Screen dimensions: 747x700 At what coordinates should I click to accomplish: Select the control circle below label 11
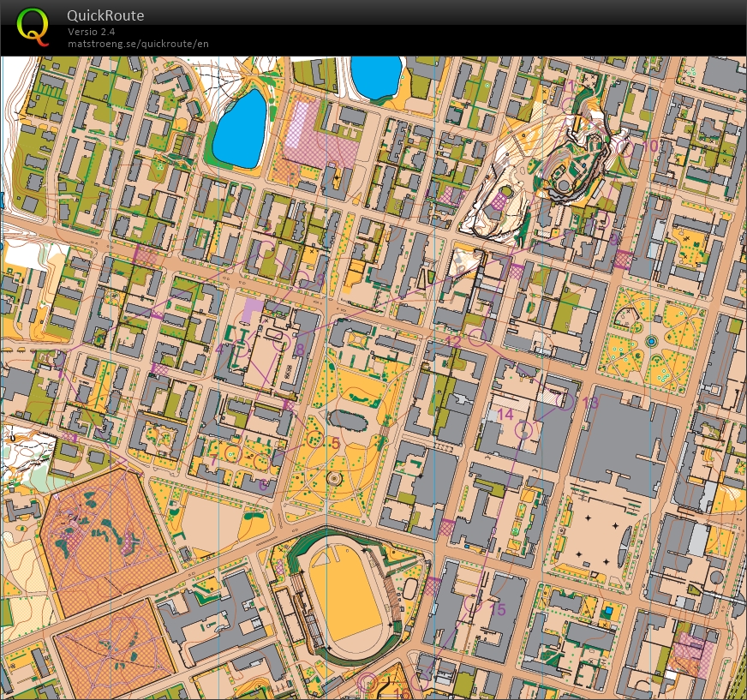(569, 105)
